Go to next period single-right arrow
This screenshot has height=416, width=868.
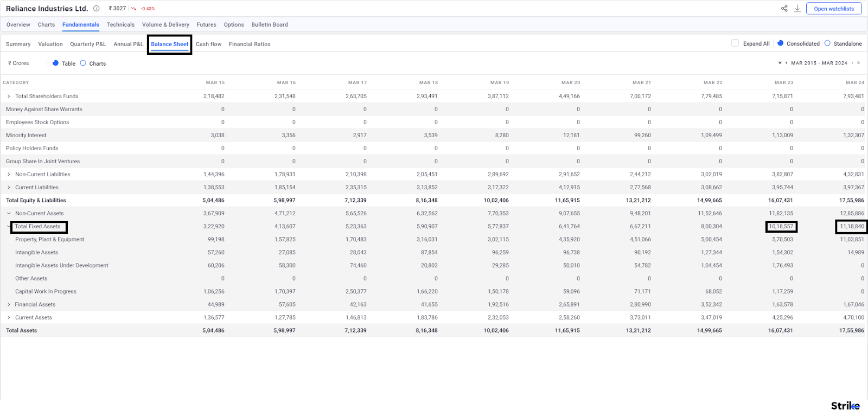(852, 63)
